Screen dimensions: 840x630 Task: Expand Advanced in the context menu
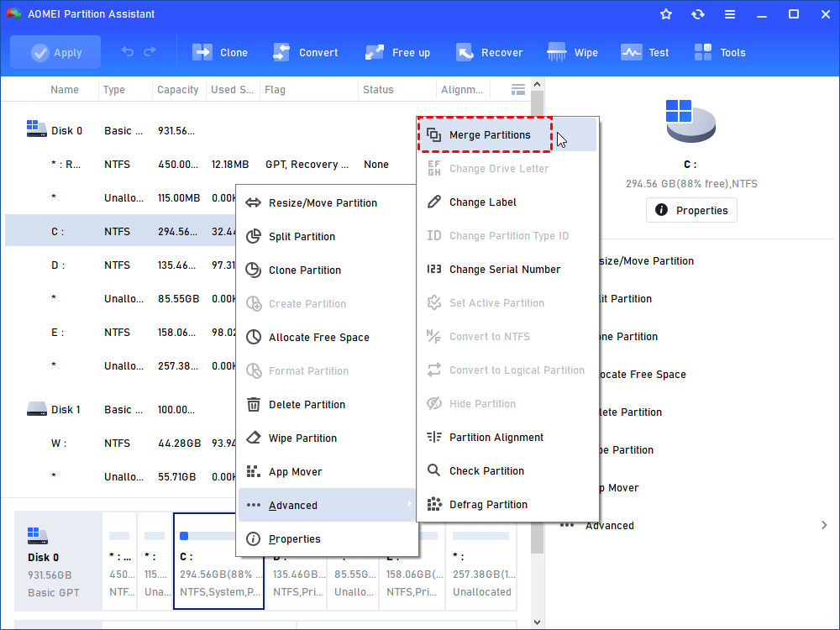coord(326,505)
